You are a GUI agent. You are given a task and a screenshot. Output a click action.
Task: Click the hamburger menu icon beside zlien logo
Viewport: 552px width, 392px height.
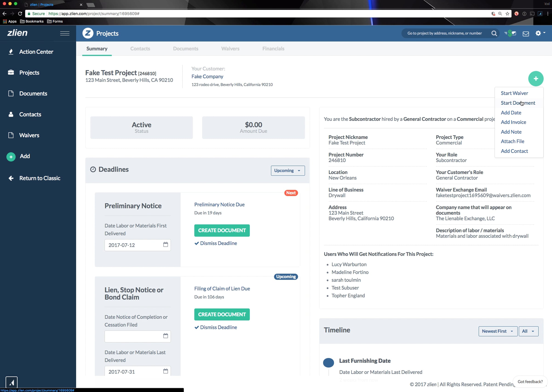(x=65, y=33)
